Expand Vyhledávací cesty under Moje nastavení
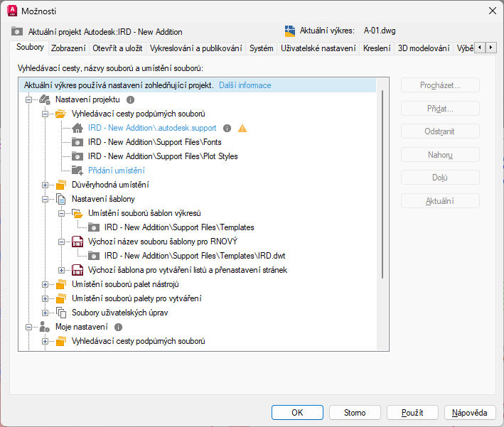The image size is (504, 427). point(45,341)
